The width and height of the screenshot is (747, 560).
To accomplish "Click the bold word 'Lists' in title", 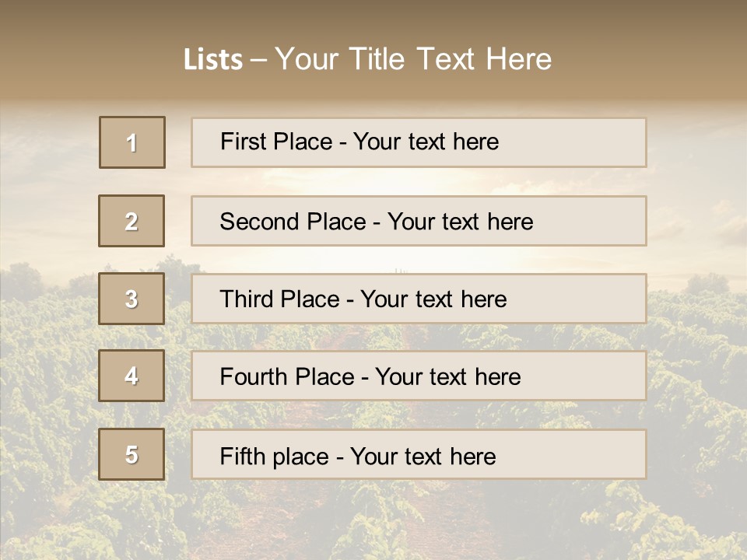I will click(x=213, y=60).
